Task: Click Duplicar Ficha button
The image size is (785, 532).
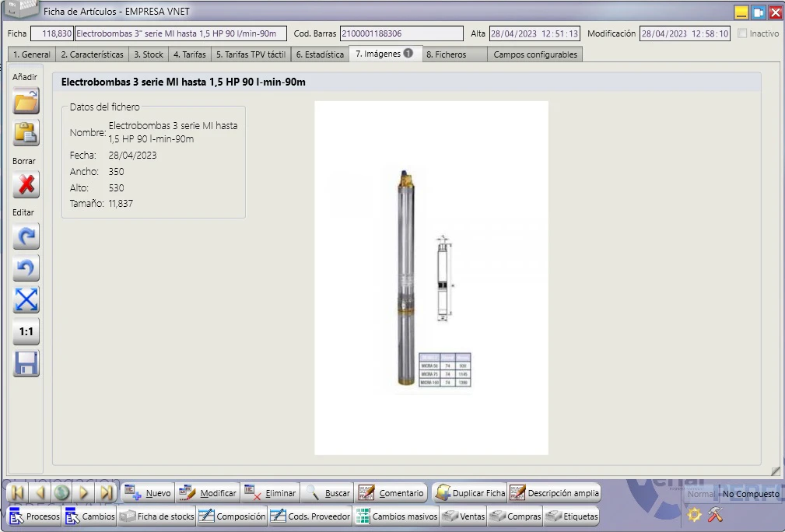Action: tap(470, 493)
